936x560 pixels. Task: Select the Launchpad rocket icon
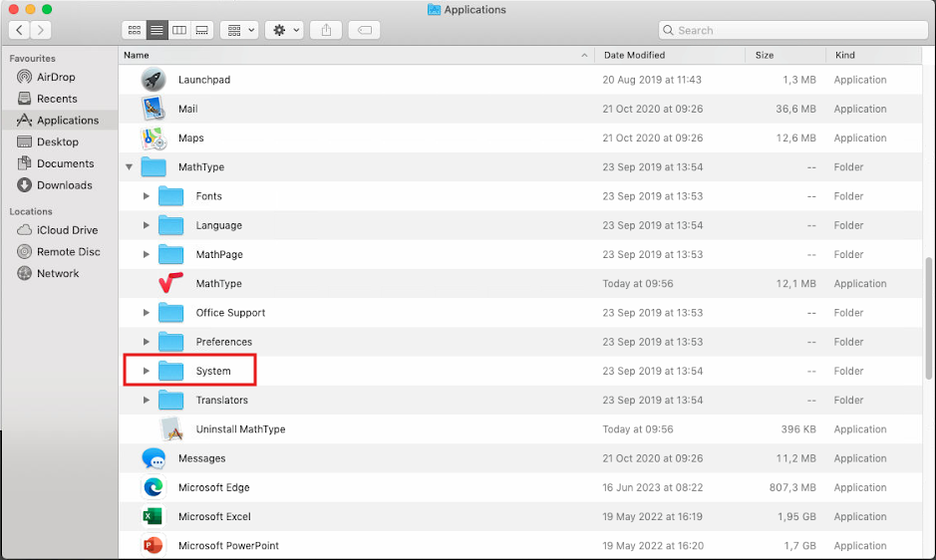154,80
